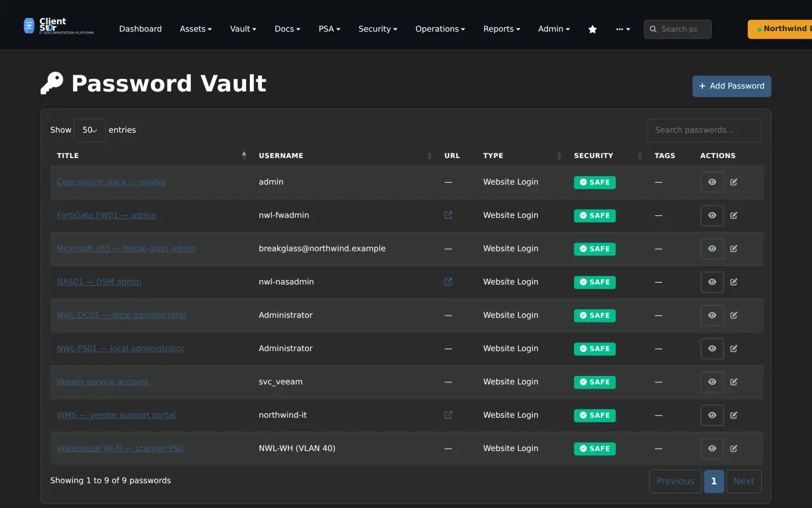Screen dimensions: 812x508
Task: Reveal password for Microsoft 365 break-glass admin
Action: pos(712,249)
